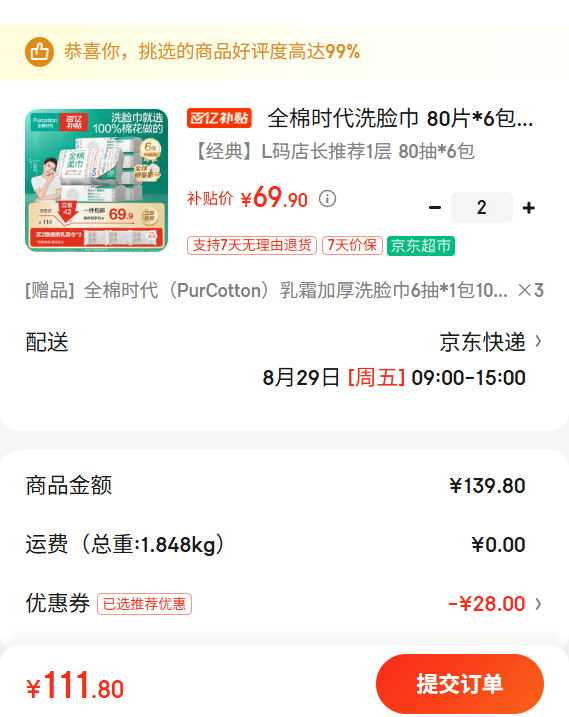Open the product thumbnail image
The height and width of the screenshot is (717, 569).
click(x=97, y=180)
